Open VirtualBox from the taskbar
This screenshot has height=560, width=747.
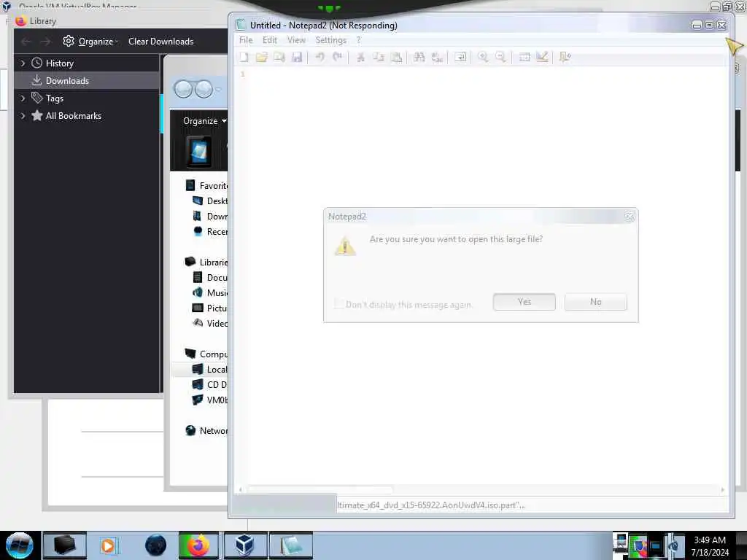244,545
